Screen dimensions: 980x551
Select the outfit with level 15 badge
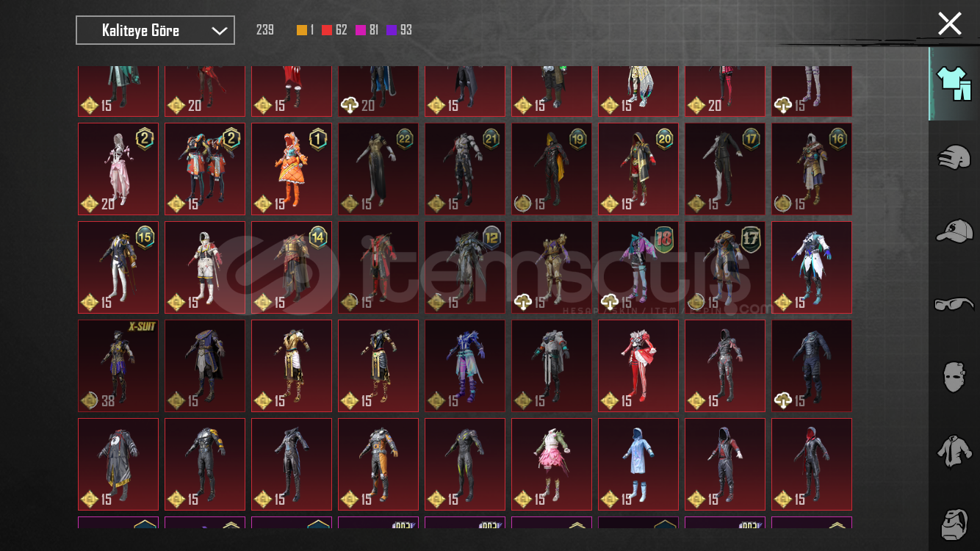click(118, 267)
